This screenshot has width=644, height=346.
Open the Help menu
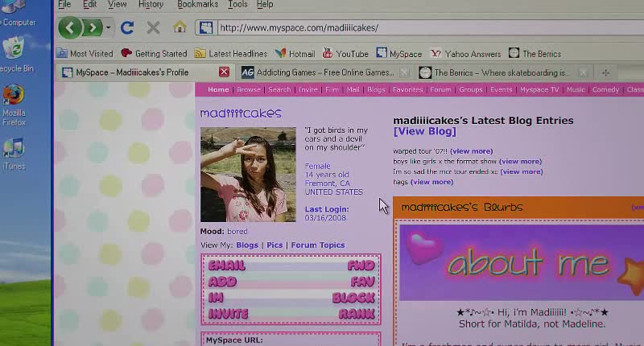click(265, 5)
